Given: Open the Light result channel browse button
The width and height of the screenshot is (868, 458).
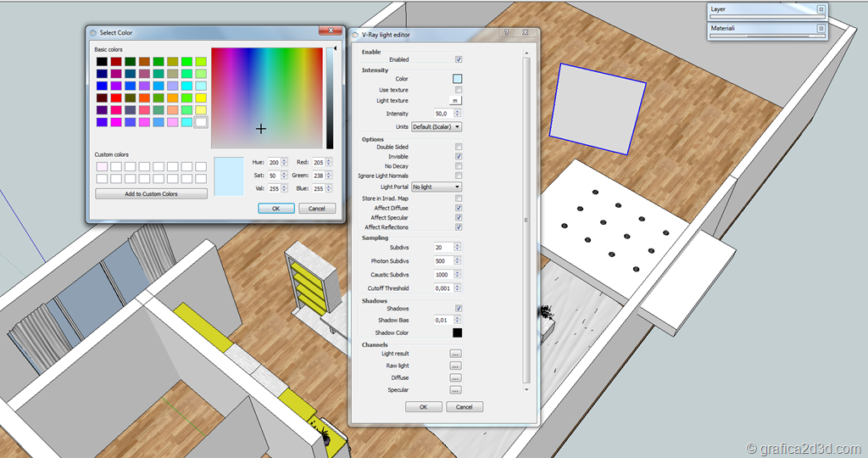Looking at the screenshot, I should click(x=455, y=354).
